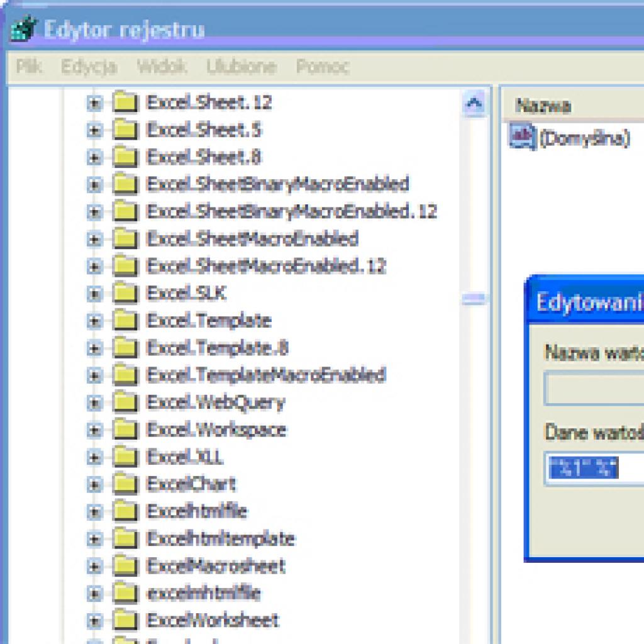Expand the Excel.Workspace key

tap(94, 430)
